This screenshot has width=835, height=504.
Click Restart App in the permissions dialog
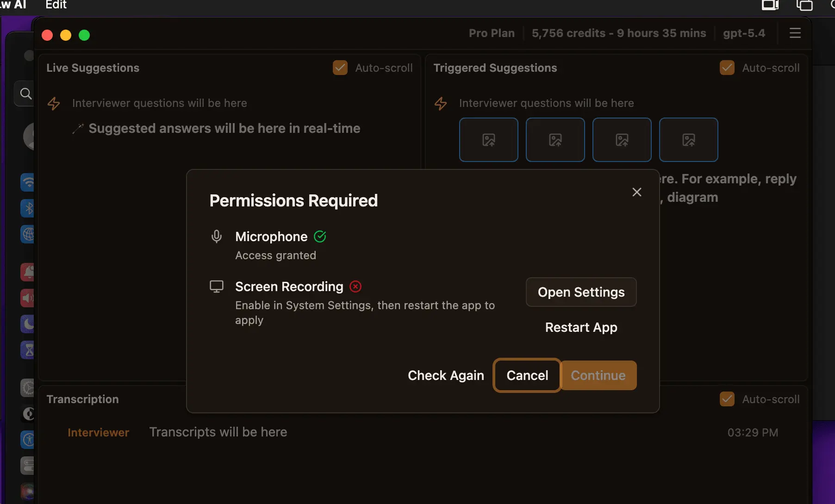(581, 327)
